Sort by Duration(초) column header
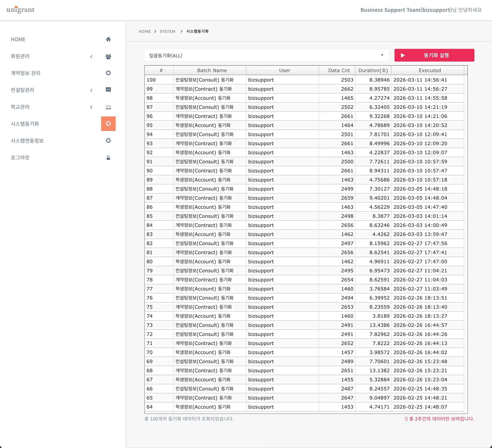The image size is (492, 448). 373,71
